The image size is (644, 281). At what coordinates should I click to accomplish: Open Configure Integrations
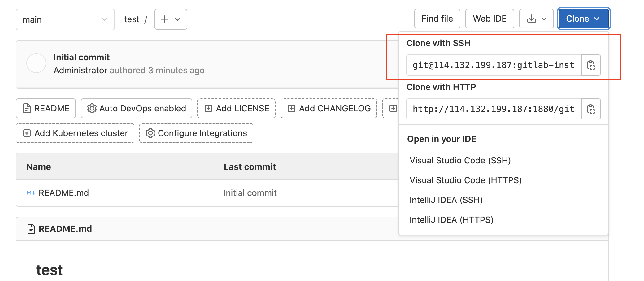[196, 133]
